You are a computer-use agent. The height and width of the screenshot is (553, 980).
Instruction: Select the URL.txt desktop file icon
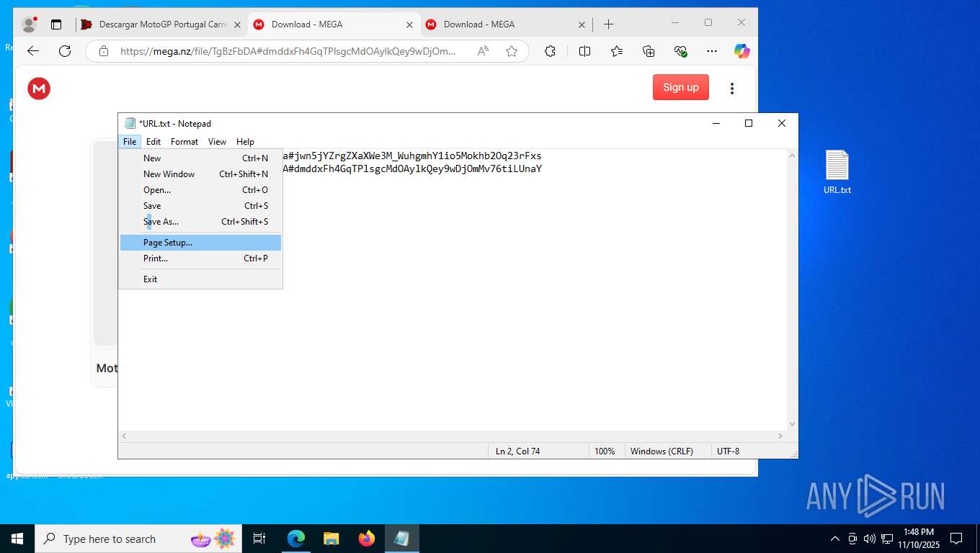click(837, 173)
